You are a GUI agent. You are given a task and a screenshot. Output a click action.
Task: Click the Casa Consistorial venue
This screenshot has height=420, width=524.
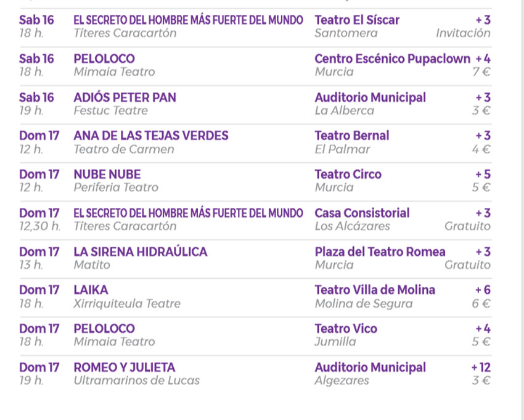[x=361, y=213]
